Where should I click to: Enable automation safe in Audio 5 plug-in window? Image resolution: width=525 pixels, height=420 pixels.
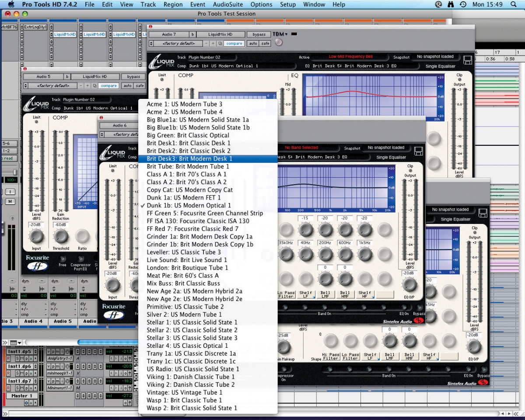point(140,86)
